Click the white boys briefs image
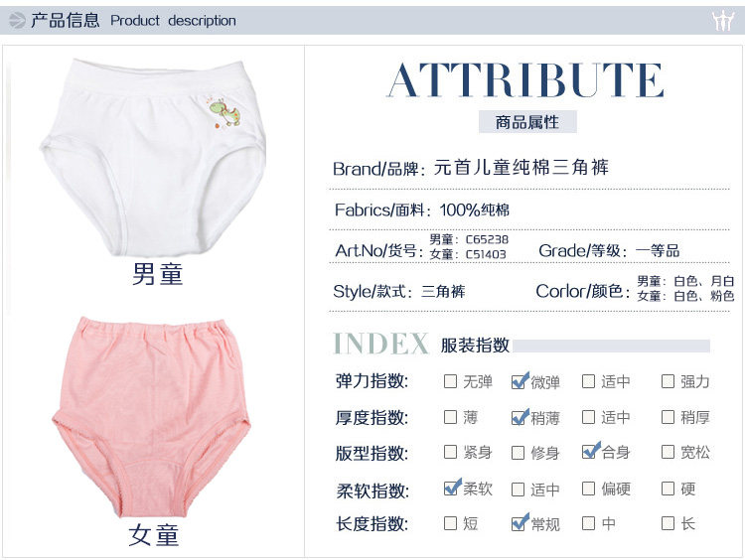The width and height of the screenshot is (745, 560). (x=153, y=158)
